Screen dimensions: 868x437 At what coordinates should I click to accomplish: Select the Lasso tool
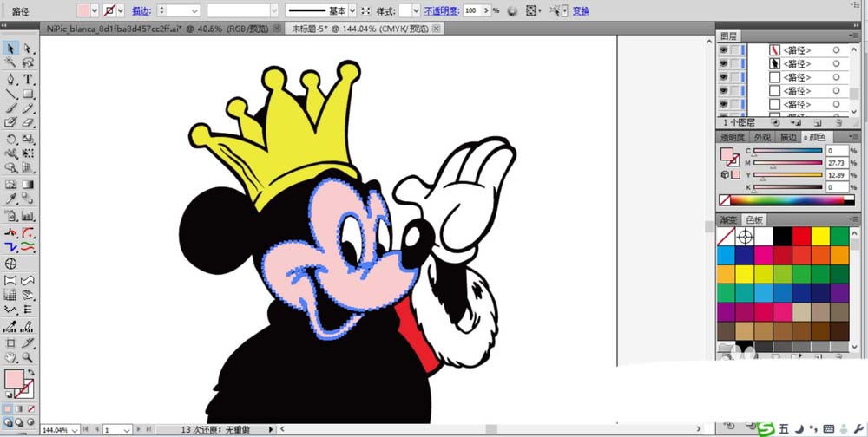click(28, 62)
